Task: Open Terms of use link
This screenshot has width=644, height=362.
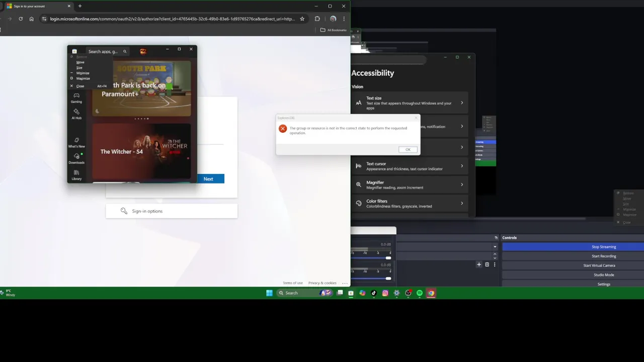Action: tap(293, 283)
